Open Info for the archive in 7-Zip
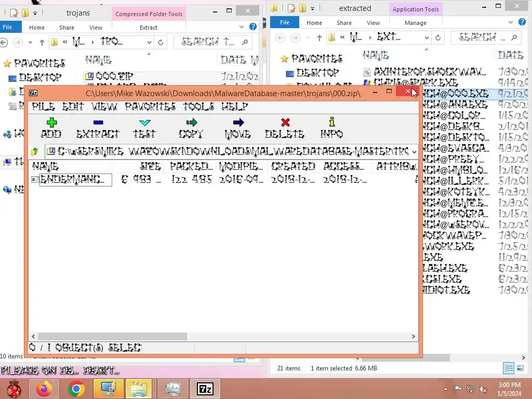 [331, 128]
